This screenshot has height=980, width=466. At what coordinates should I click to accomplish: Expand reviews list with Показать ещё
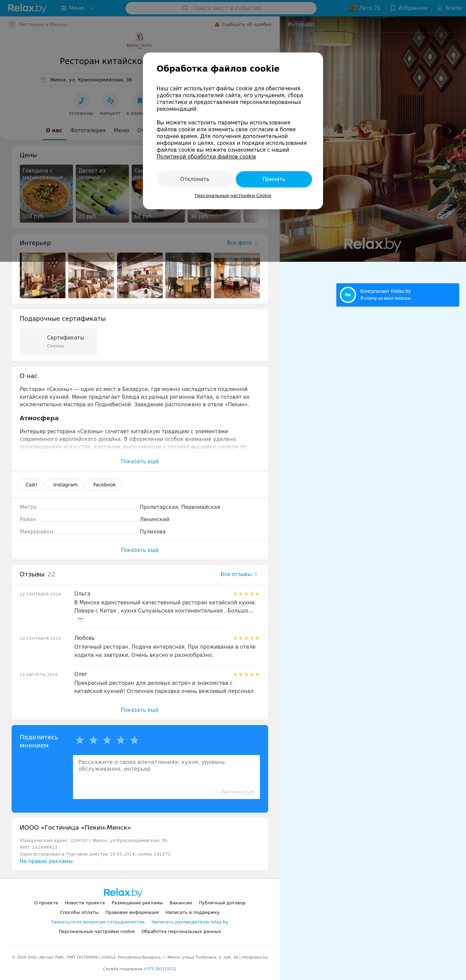click(140, 710)
